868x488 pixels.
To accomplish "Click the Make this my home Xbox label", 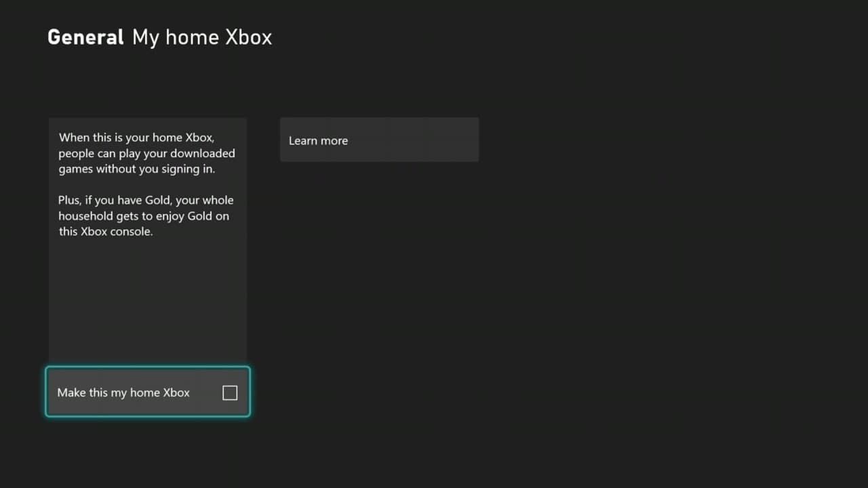I will [123, 392].
